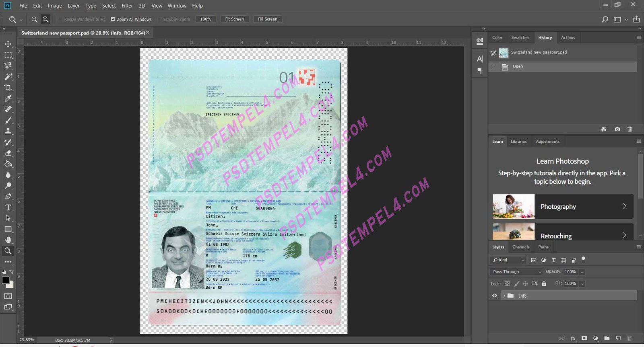644x347 pixels.
Task: Expand the Info layer group
Action: (504, 296)
